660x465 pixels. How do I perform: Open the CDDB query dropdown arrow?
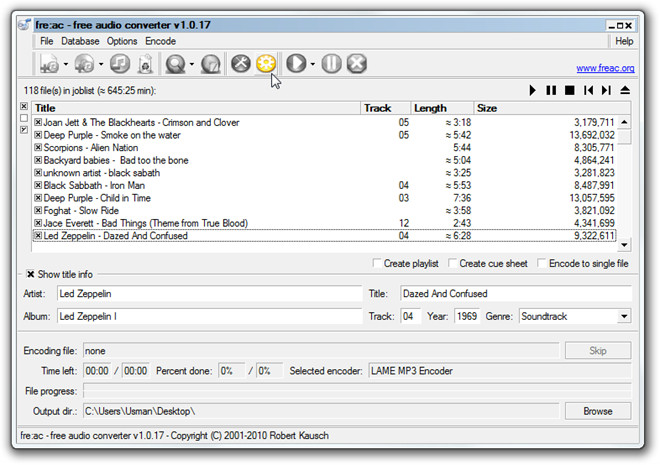(192, 64)
